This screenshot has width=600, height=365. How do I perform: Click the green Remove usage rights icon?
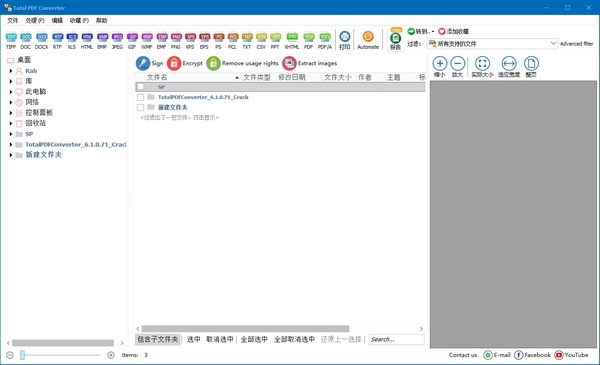coord(213,63)
